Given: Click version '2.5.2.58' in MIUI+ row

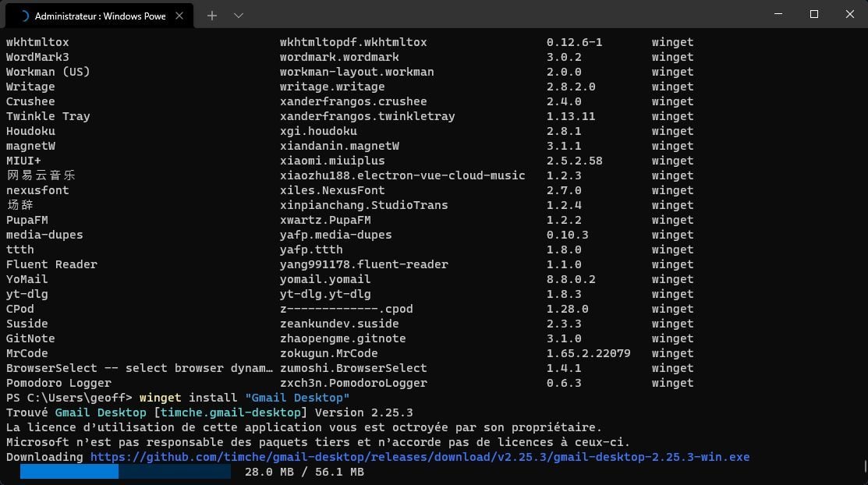Looking at the screenshot, I should [x=574, y=161].
